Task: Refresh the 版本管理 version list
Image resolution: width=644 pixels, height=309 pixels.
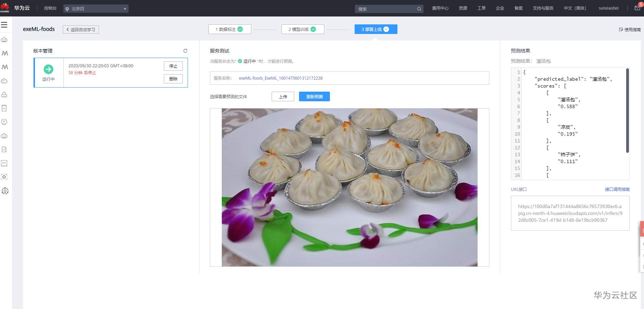Action: click(x=185, y=51)
